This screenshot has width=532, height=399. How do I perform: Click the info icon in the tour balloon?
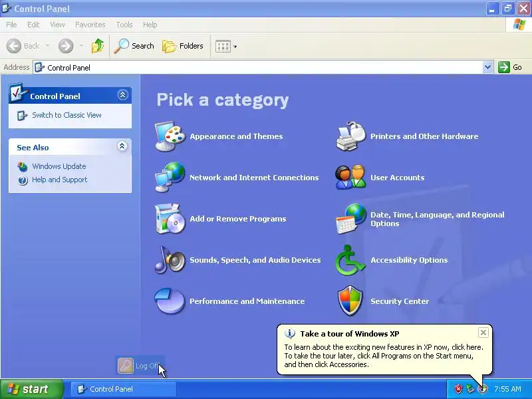290,334
